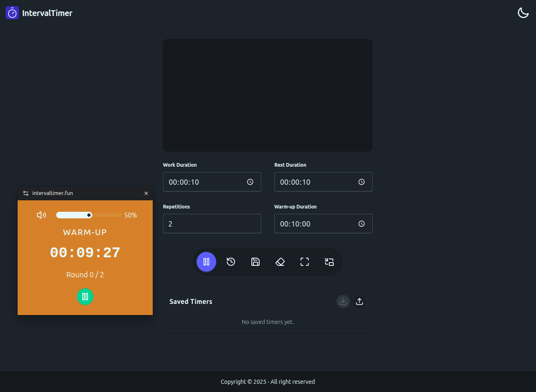Clear settings with the eraser icon

(280, 261)
